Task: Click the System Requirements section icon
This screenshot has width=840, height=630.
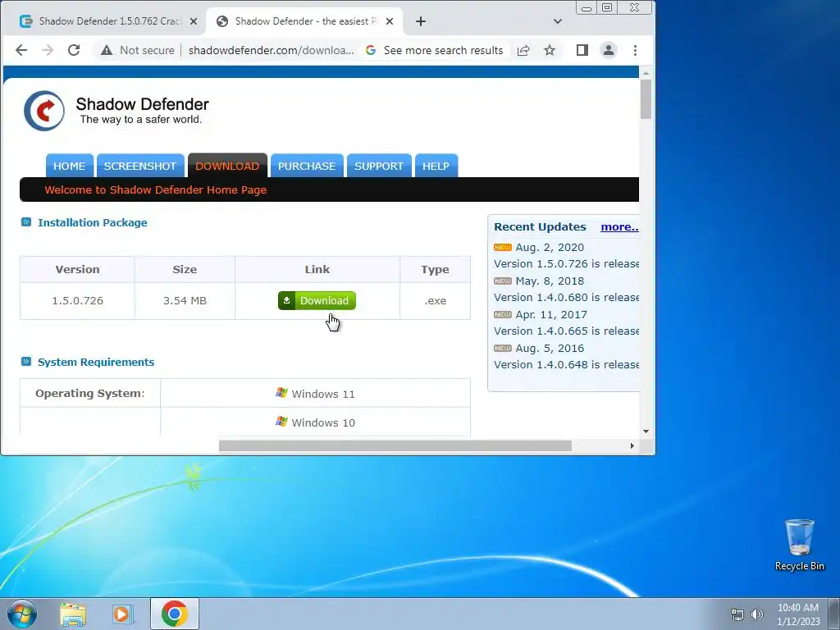Action: [25, 362]
